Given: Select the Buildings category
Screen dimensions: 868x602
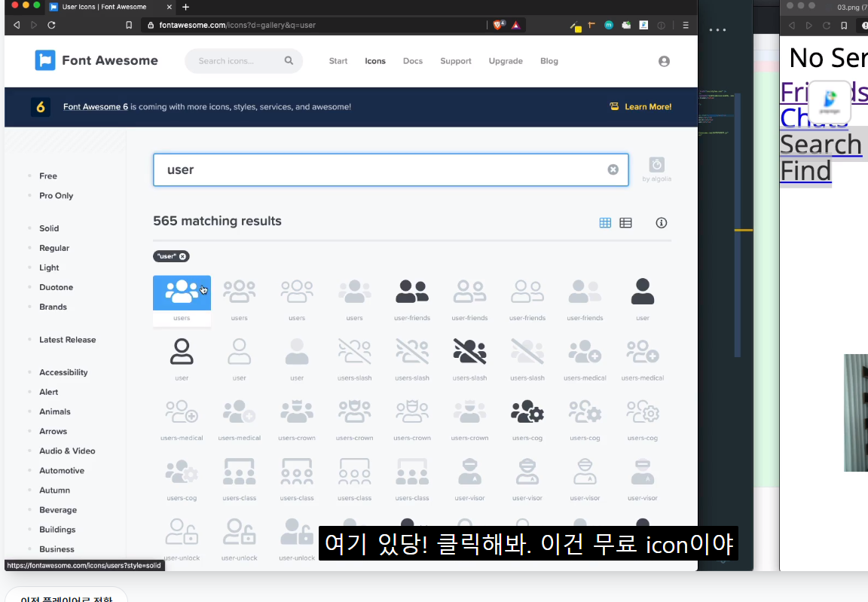Looking at the screenshot, I should point(57,530).
